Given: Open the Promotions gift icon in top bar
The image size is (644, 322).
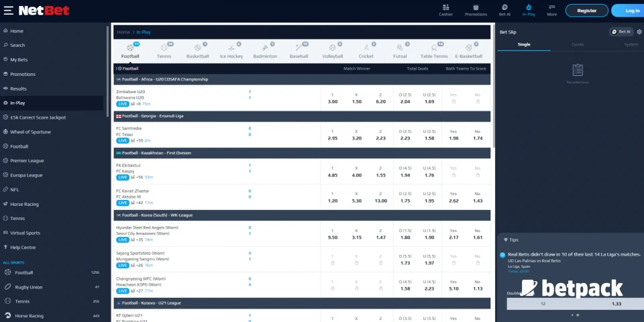Looking at the screenshot, I should 476,10.
